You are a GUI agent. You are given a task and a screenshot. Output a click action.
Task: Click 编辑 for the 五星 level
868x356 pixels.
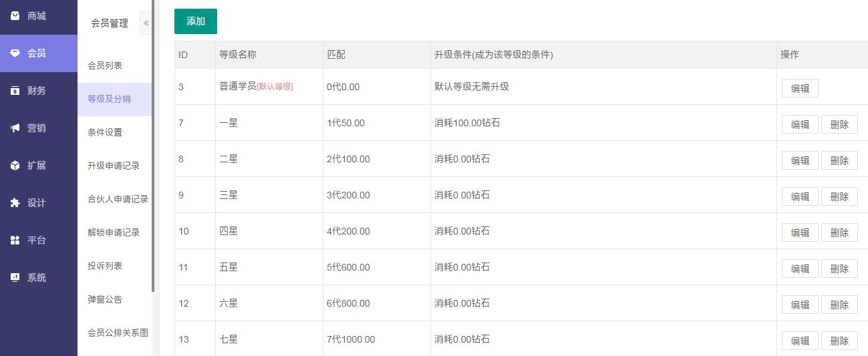click(x=800, y=269)
